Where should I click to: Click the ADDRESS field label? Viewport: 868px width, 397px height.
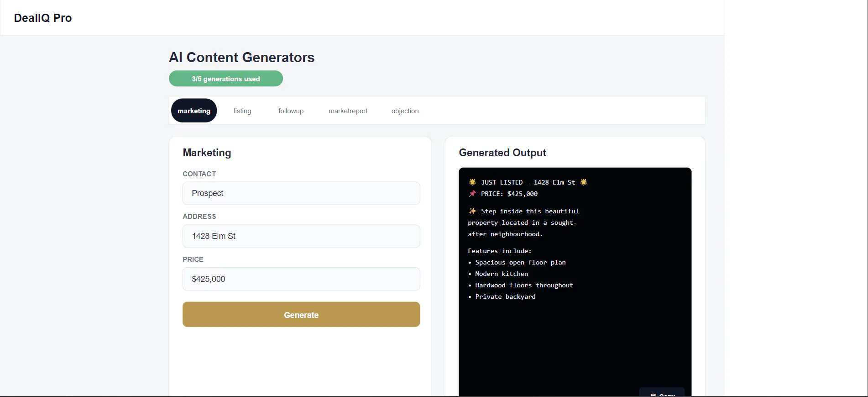(x=199, y=217)
